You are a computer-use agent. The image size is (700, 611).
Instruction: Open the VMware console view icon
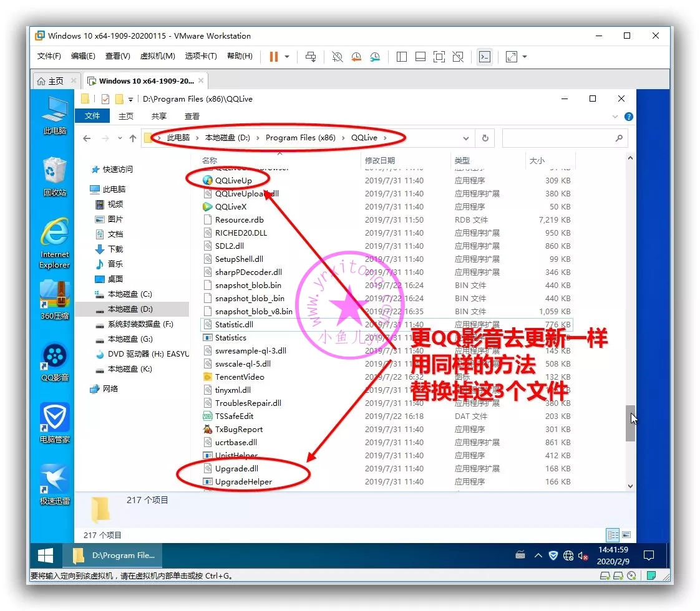484,57
